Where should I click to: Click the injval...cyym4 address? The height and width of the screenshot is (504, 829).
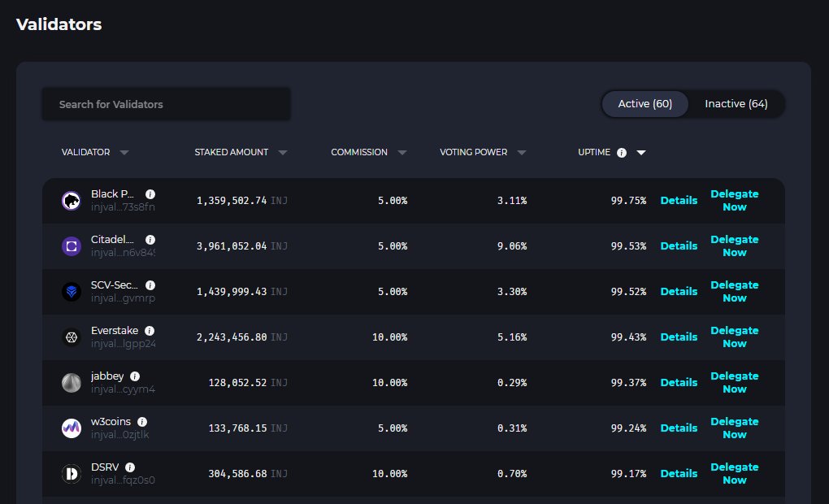(x=123, y=389)
